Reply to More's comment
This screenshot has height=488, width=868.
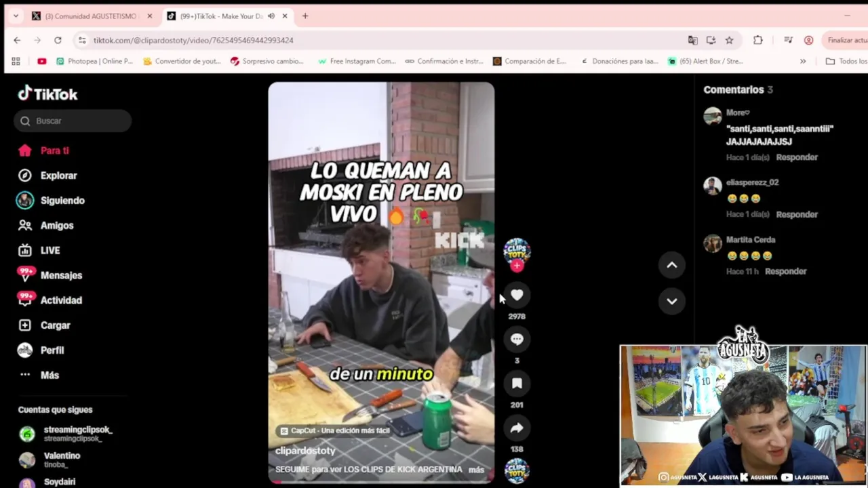(797, 157)
